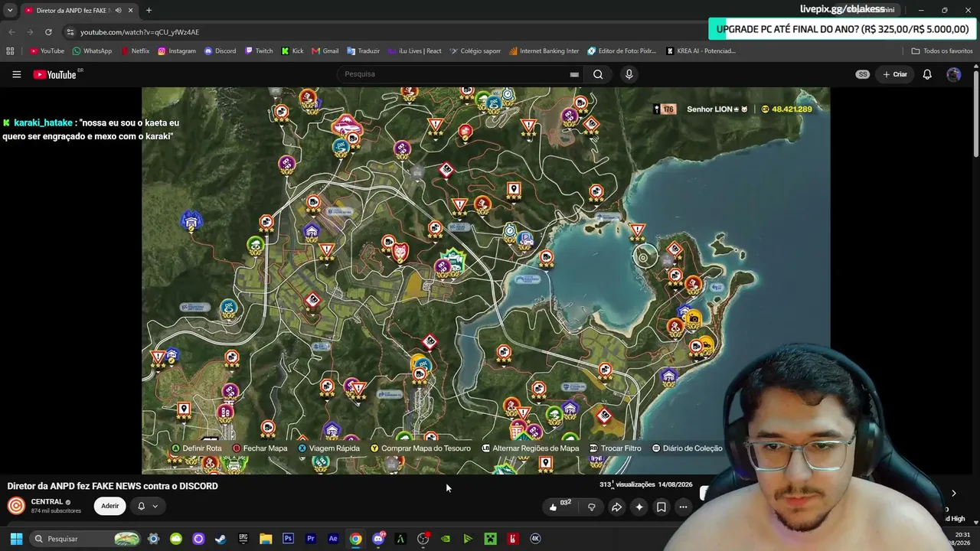Open the Kick bookmark
Screen dimensions: 980x551
(x=292, y=51)
